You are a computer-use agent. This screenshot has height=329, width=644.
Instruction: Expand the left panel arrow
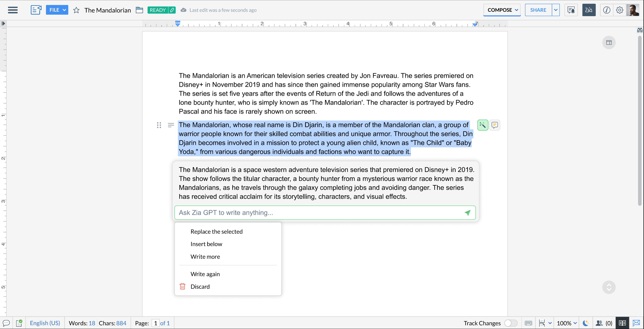coord(3,24)
